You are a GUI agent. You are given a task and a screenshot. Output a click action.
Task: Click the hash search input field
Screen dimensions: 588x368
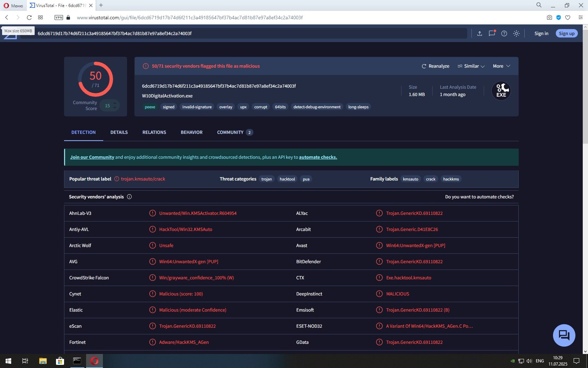pyautogui.click(x=244, y=33)
